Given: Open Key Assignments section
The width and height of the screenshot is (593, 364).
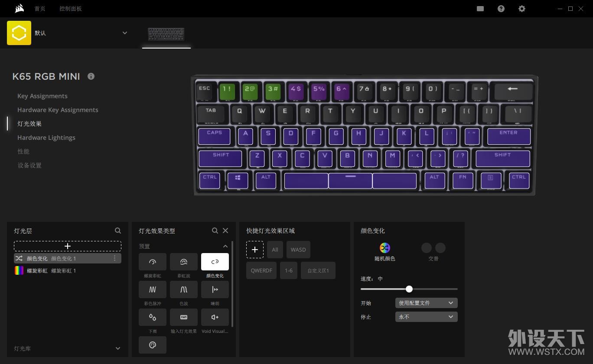Looking at the screenshot, I should coord(42,96).
